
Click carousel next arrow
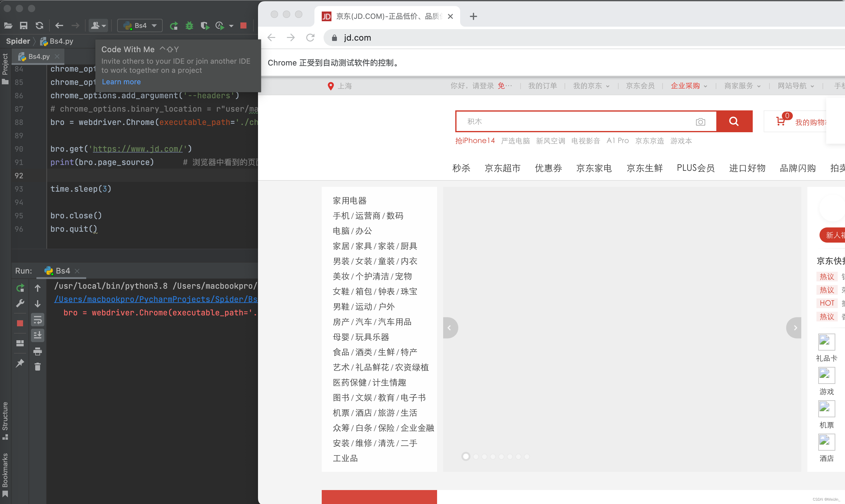pyautogui.click(x=794, y=328)
